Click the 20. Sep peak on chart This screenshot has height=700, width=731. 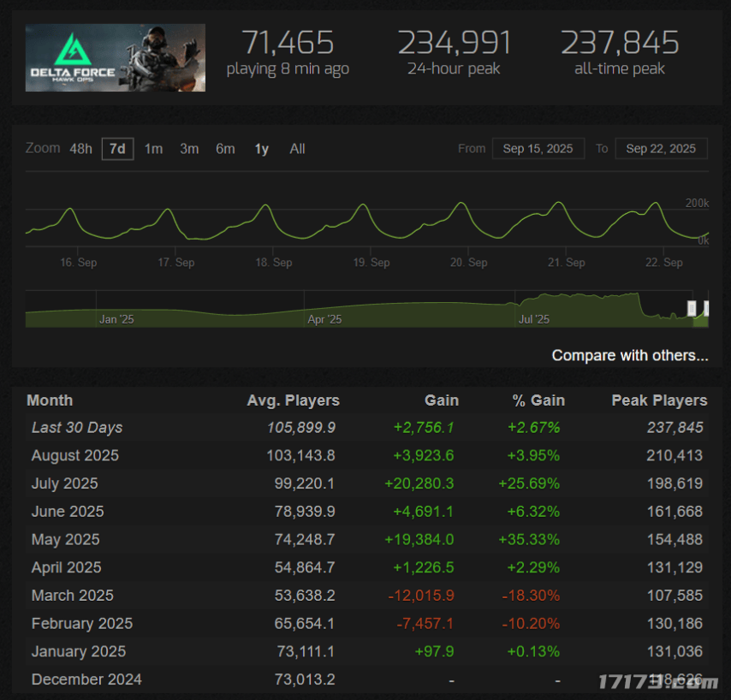pos(461,203)
